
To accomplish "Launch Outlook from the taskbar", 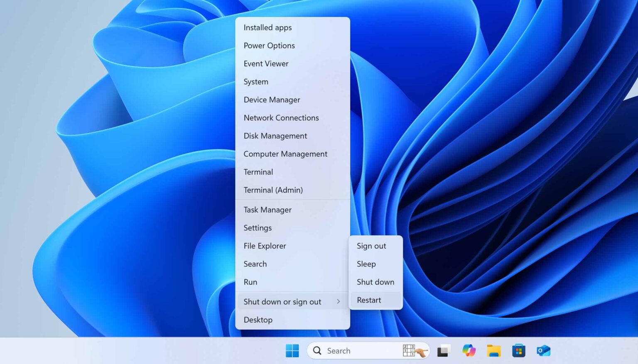I will 543,351.
